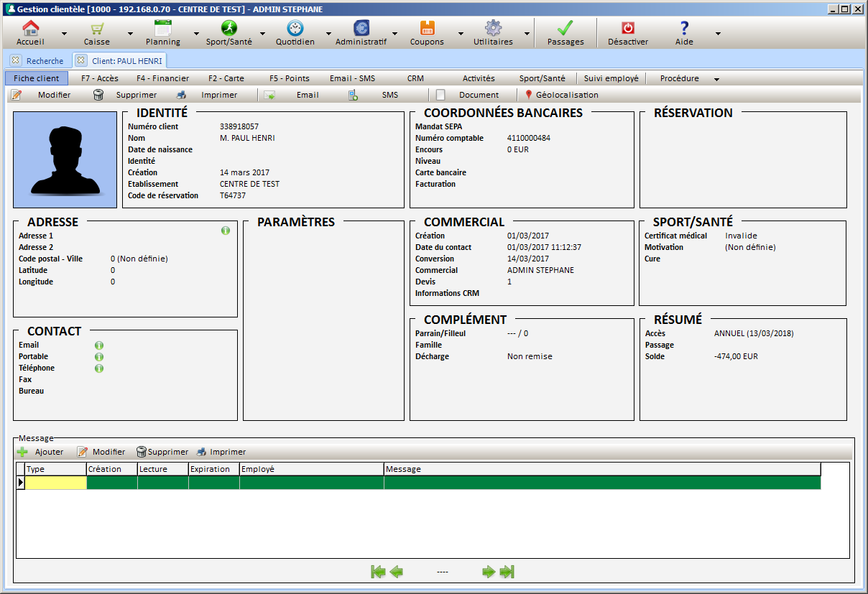Go to the previous message record

(x=396, y=572)
